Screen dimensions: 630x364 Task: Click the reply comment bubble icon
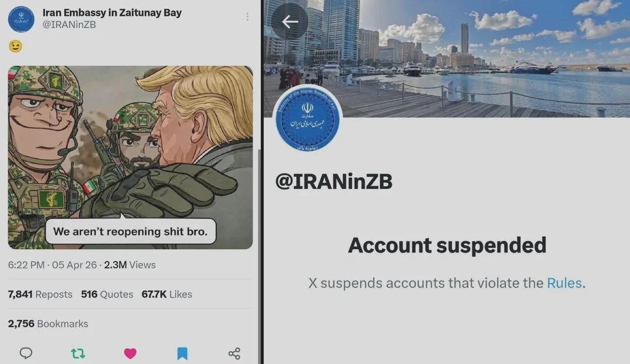coord(26,353)
